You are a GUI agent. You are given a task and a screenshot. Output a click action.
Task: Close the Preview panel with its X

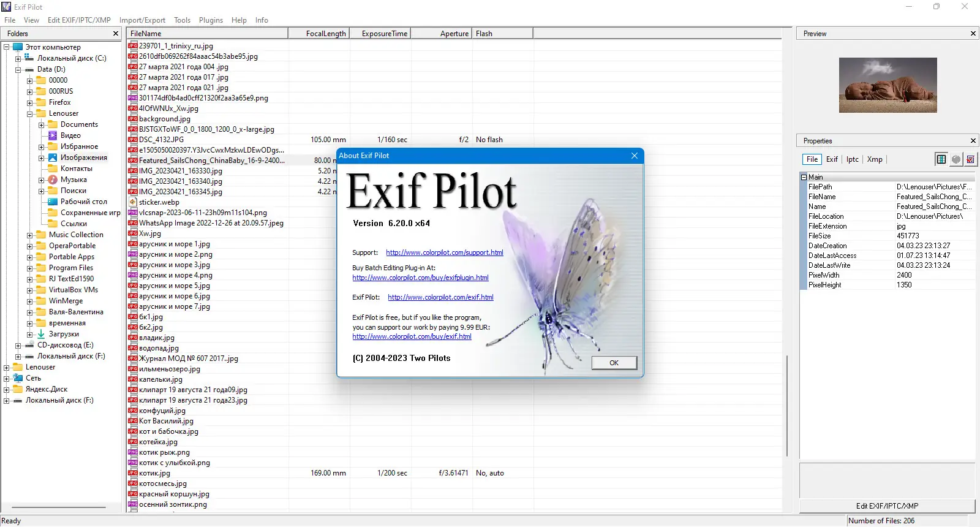973,34
